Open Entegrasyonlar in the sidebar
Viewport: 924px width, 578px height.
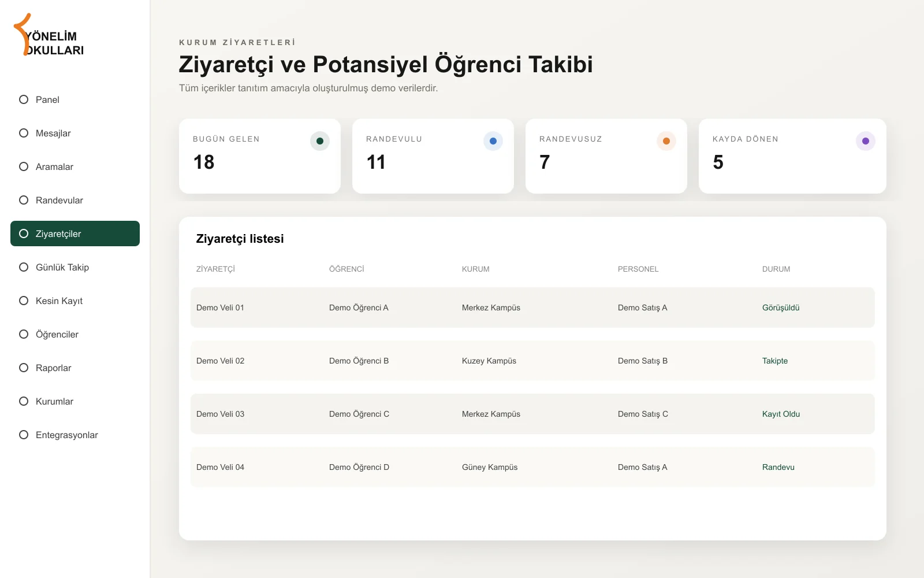(75, 435)
